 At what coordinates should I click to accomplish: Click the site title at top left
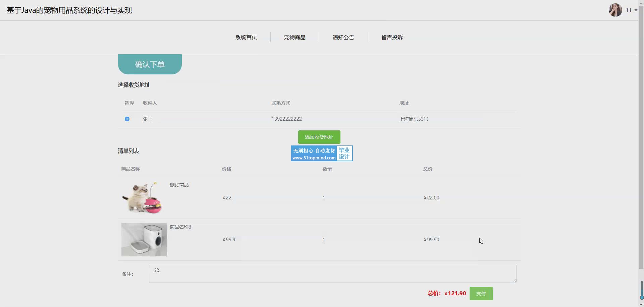tap(69, 10)
